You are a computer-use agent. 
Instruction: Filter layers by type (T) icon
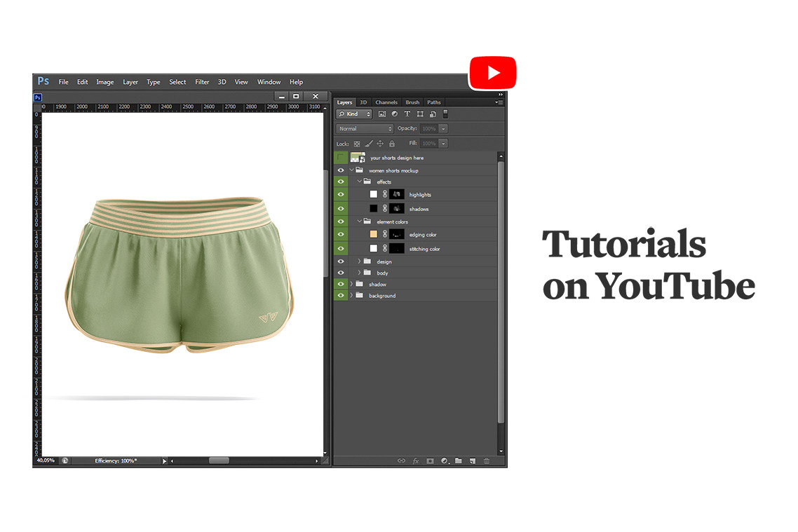[407, 114]
